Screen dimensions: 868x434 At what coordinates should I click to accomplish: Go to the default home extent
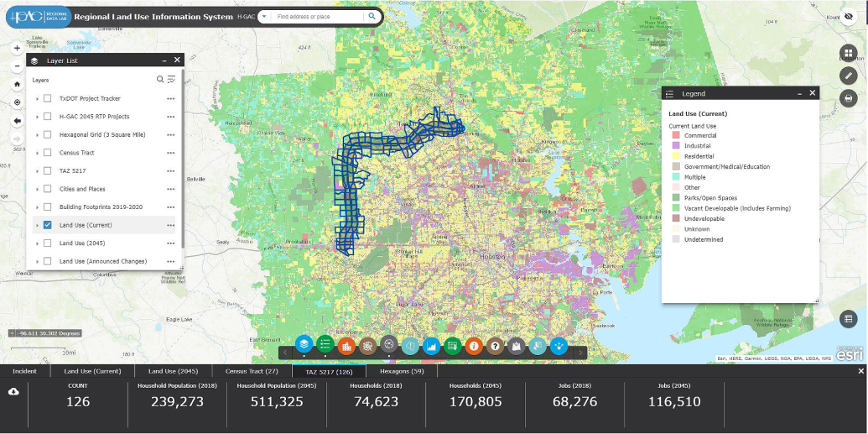point(17,84)
